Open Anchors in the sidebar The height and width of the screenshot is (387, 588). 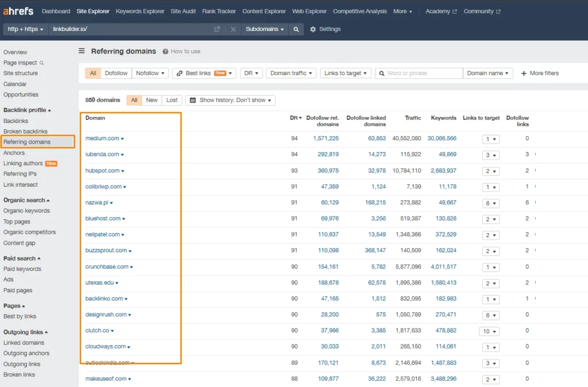pos(14,153)
